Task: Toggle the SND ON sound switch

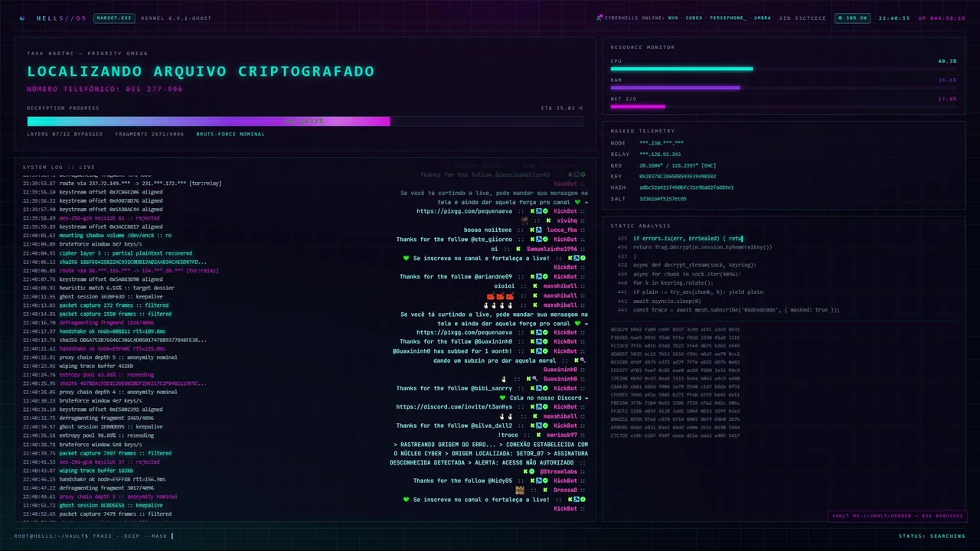Action: (851, 18)
